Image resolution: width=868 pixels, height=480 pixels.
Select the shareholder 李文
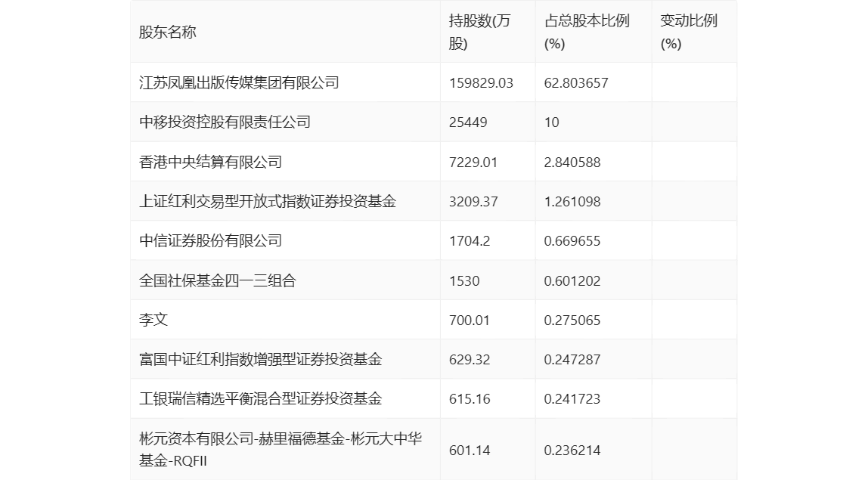pyautogui.click(x=153, y=321)
